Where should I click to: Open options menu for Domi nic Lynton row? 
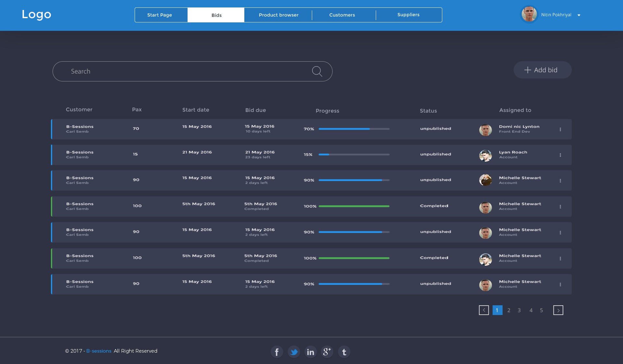tap(560, 129)
